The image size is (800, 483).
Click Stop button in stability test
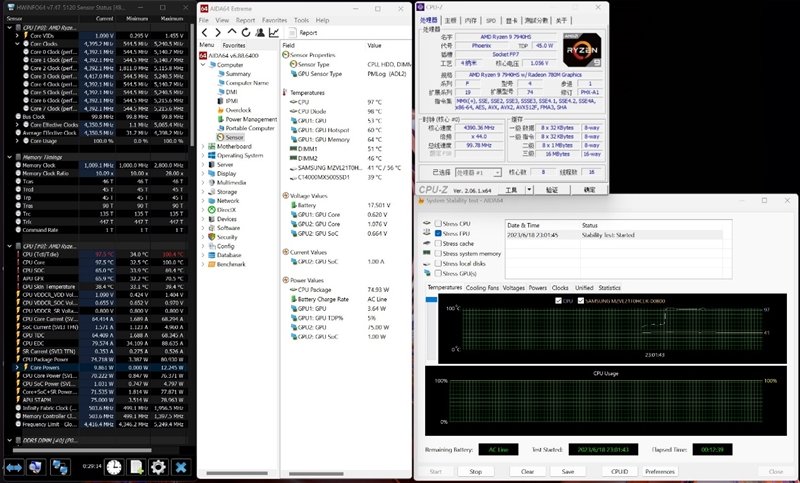(475, 471)
